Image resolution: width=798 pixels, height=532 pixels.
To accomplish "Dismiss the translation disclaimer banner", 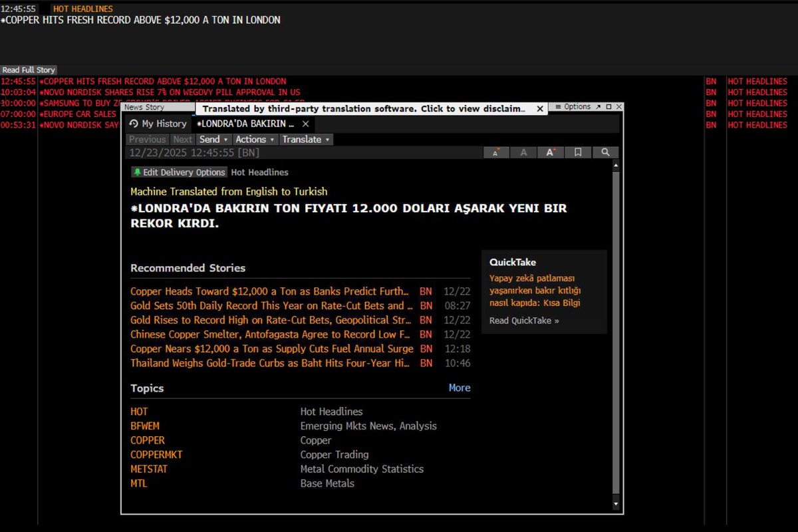I will click(540, 108).
